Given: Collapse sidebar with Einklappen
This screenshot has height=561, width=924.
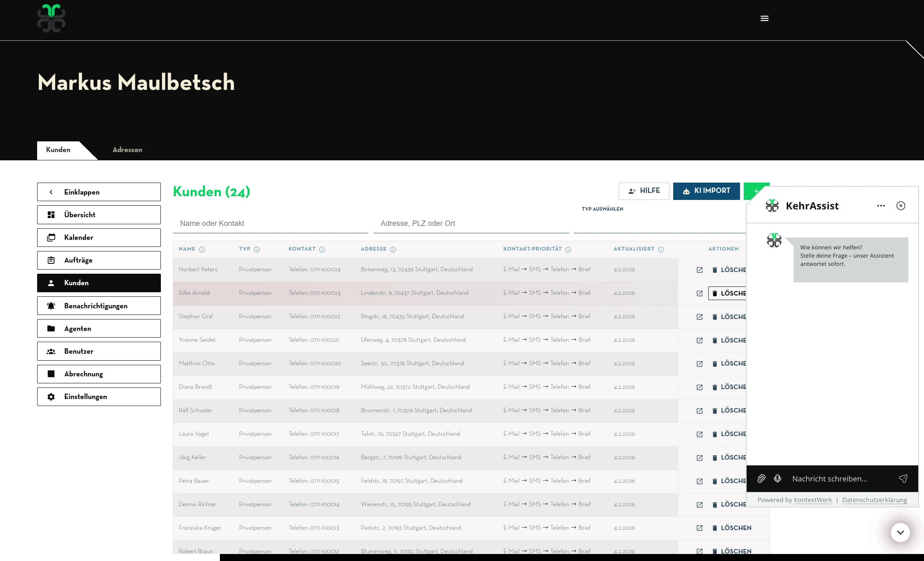Looking at the screenshot, I should (x=99, y=192).
